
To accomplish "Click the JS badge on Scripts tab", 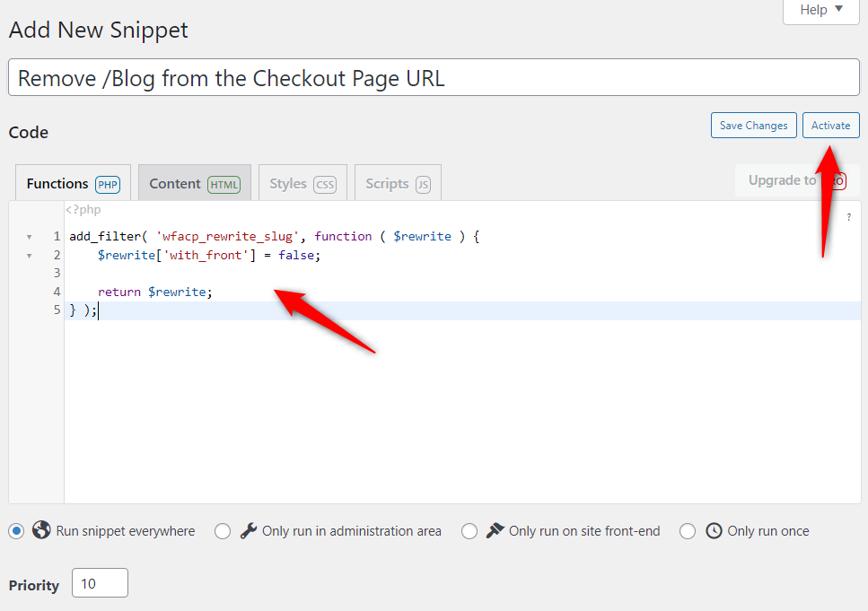I will [x=423, y=184].
